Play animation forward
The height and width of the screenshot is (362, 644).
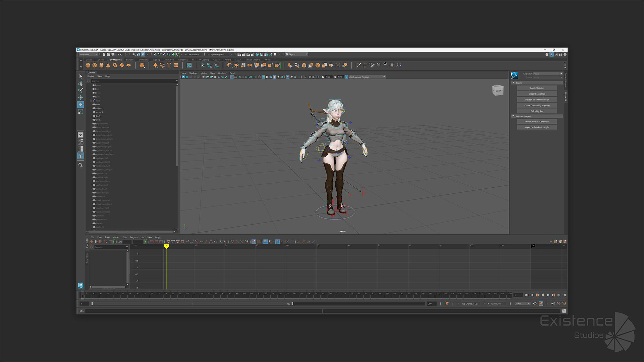pyautogui.click(x=548, y=295)
